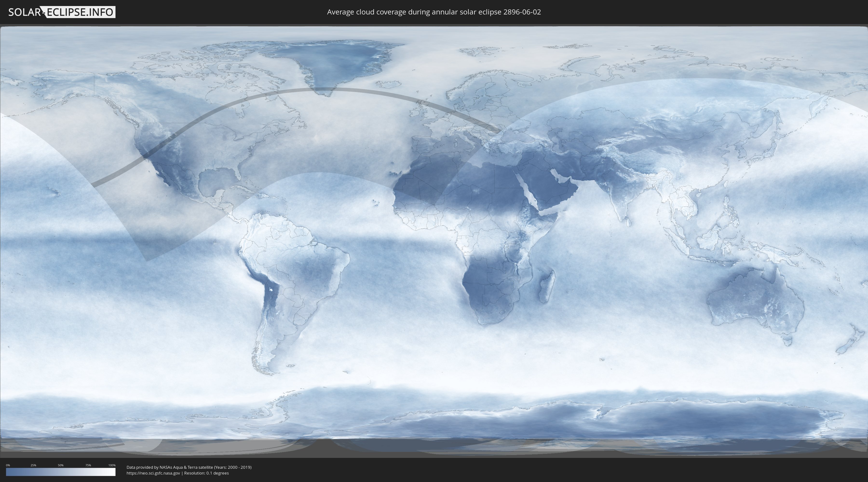Click the 50% label on the legend
Viewport: 868px width, 482px height.
pos(61,465)
